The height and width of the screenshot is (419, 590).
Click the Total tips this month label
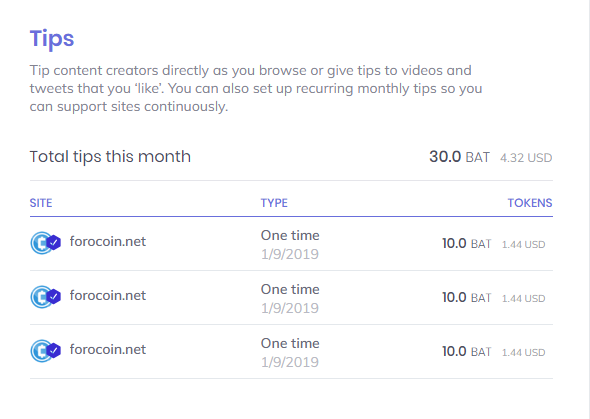tap(110, 156)
